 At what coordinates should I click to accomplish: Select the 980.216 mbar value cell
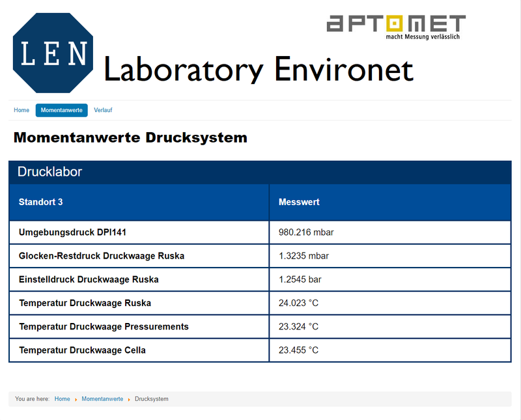(306, 232)
